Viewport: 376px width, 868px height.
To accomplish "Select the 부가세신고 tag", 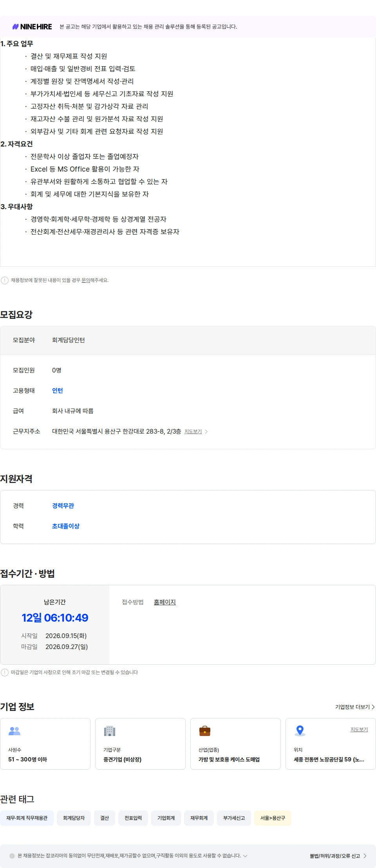I will click(x=234, y=818).
